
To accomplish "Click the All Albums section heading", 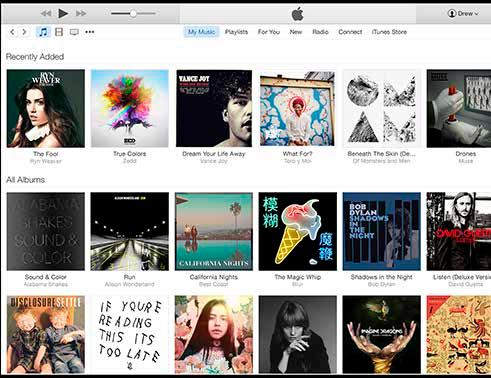I will tap(25, 180).
